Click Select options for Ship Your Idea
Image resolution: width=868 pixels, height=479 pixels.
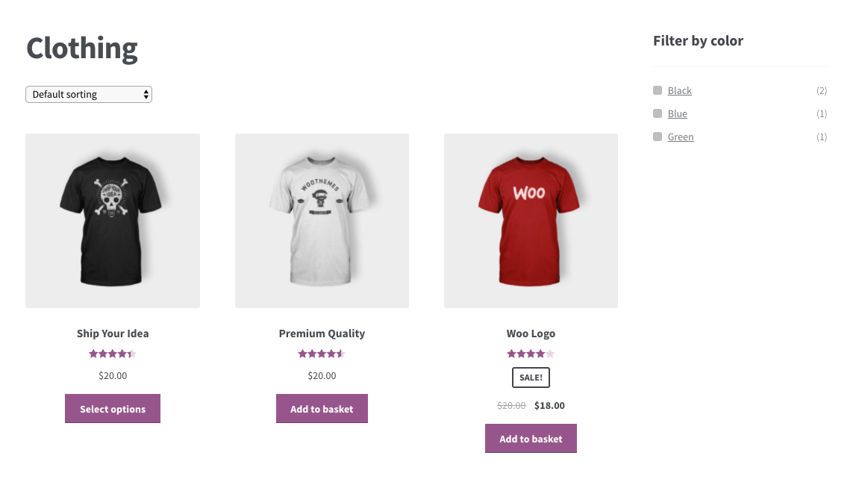point(112,408)
